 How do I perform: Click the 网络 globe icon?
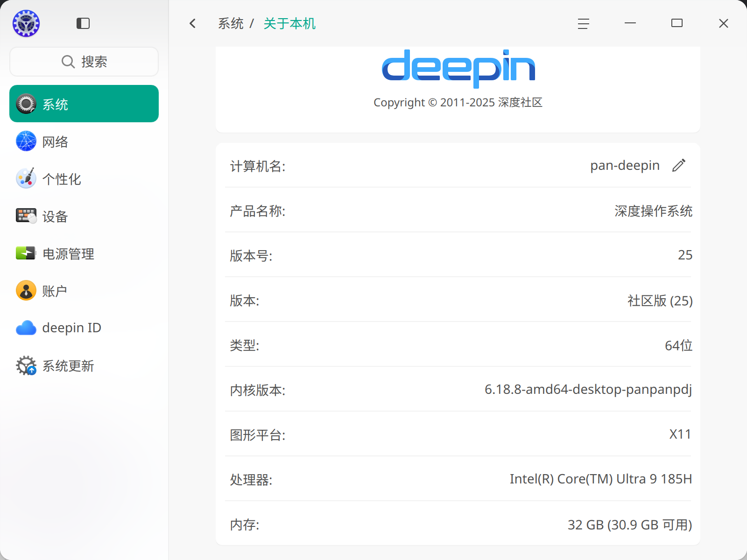[26, 141]
